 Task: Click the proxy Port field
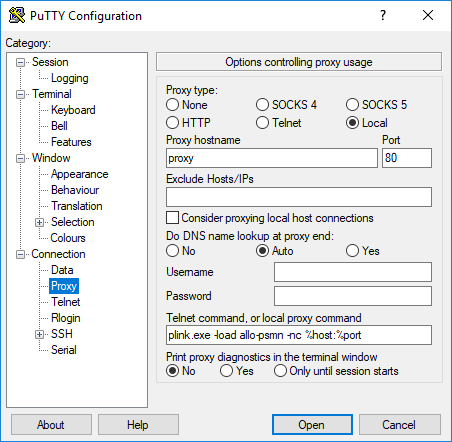pos(407,158)
